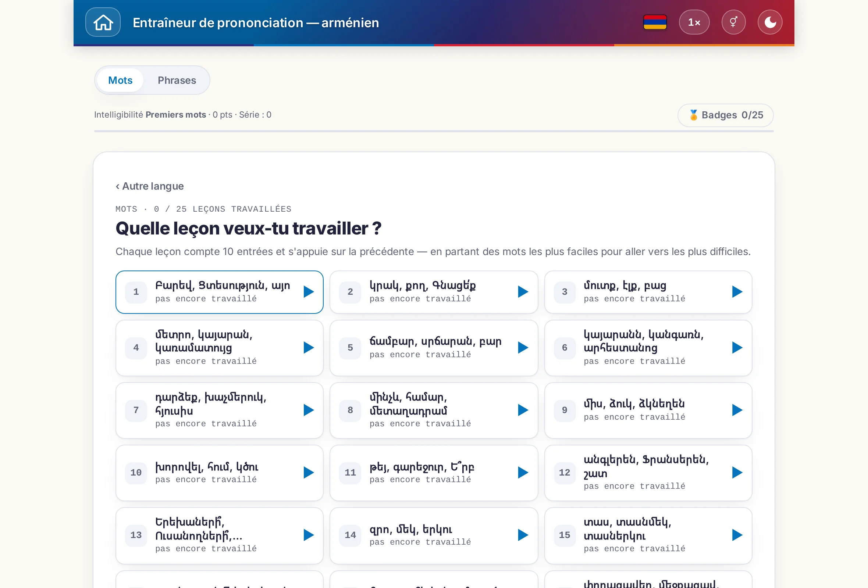Play lesson 9 arrow icon
This screenshot has height=588, width=868.
coord(737,410)
